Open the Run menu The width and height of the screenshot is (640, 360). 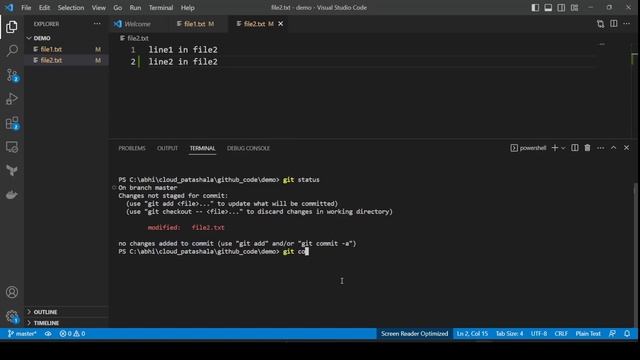pyautogui.click(x=135, y=8)
